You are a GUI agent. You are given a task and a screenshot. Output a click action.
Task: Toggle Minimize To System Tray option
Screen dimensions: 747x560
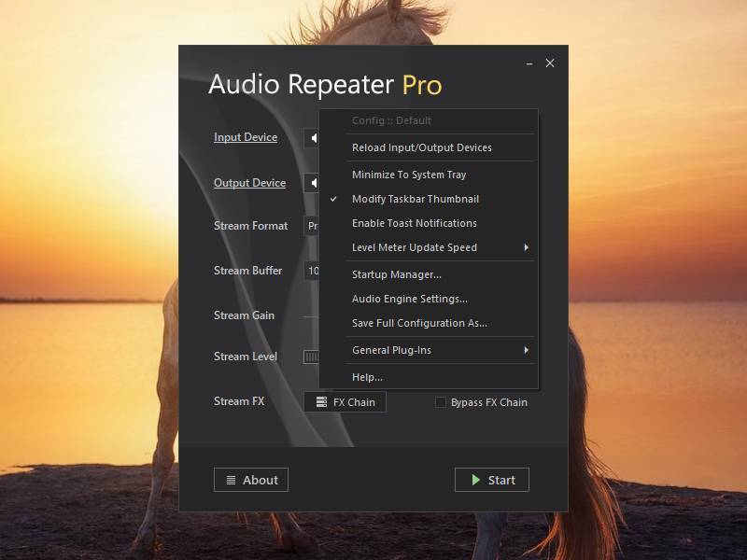point(429,175)
